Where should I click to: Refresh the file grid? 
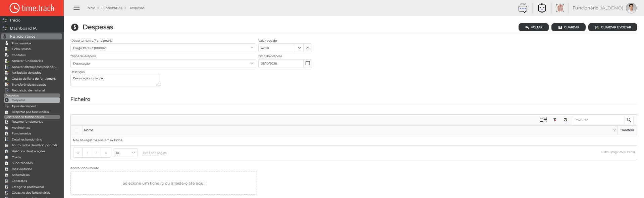click(566, 120)
